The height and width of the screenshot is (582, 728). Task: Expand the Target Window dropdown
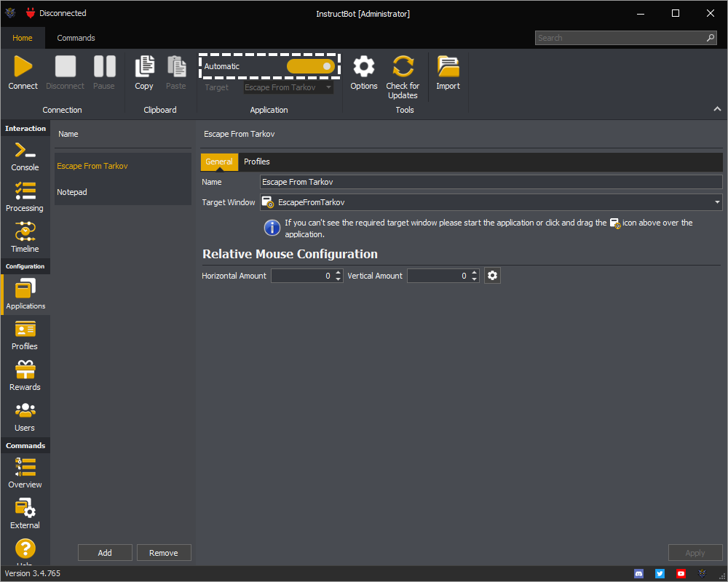point(717,202)
